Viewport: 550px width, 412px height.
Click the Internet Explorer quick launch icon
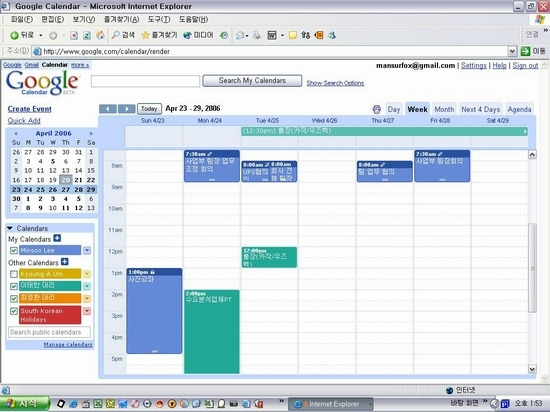click(x=73, y=404)
